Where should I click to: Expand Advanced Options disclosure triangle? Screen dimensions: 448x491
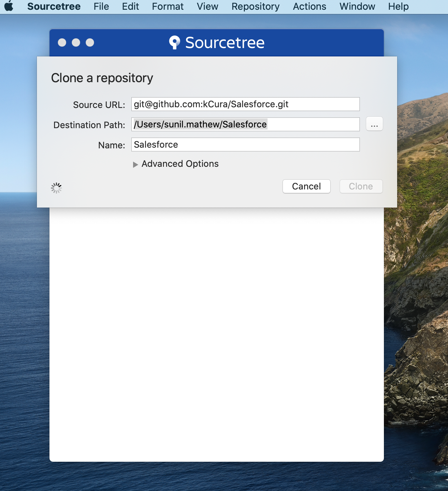pos(136,164)
